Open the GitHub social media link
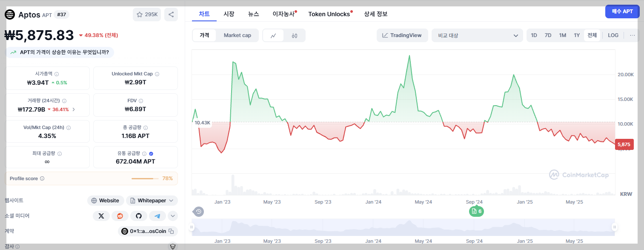Viewport: 644px width, 250px height. pos(138,216)
